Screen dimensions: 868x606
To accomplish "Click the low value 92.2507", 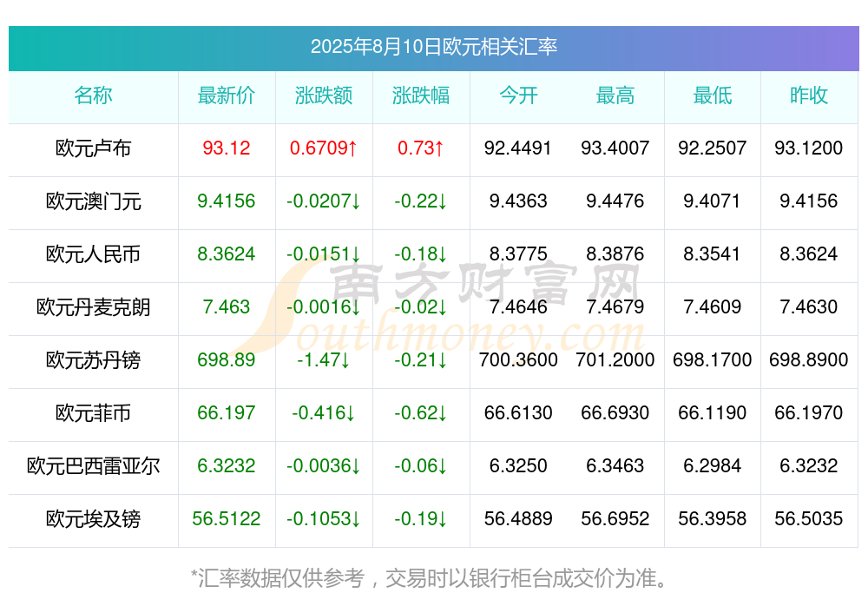I will (713, 148).
